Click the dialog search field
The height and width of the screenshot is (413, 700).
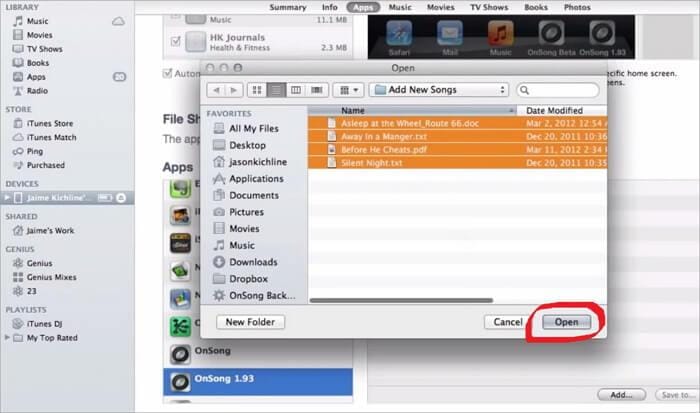pos(558,90)
